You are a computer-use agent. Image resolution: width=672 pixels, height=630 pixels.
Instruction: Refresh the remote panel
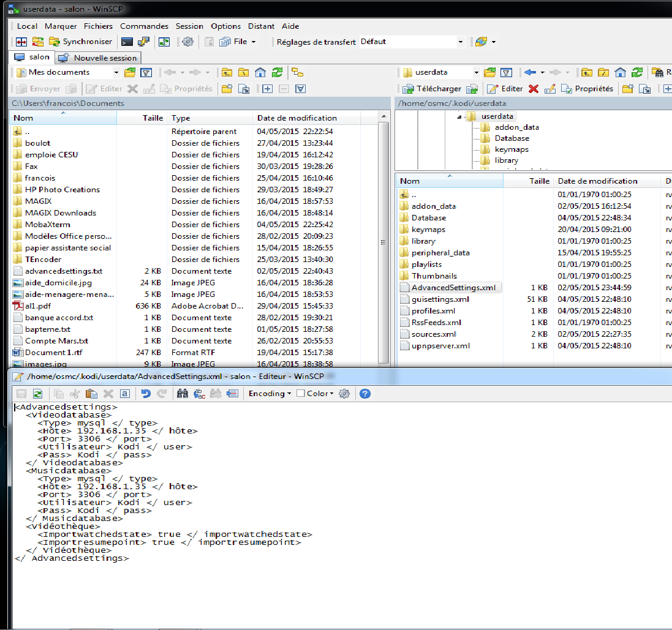click(x=637, y=72)
